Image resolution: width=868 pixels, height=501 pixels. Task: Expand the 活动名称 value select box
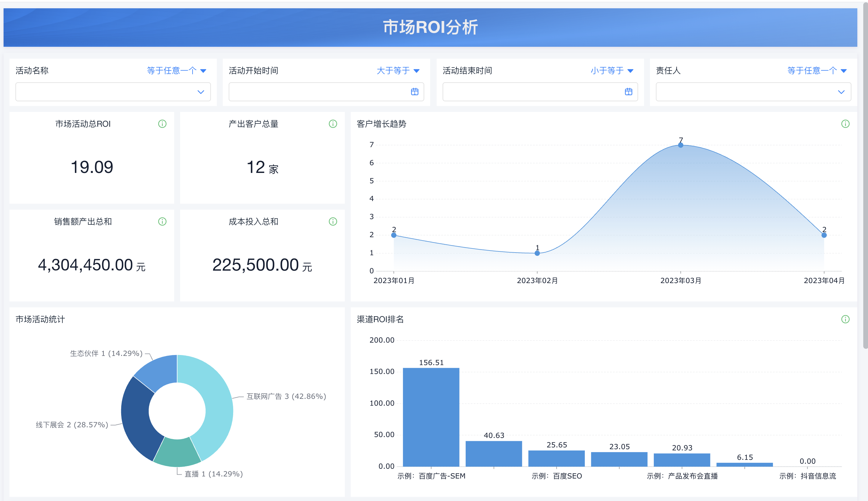pyautogui.click(x=113, y=92)
